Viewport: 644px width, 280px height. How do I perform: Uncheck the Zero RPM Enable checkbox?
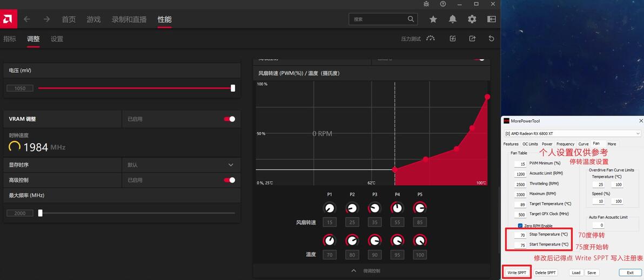tap(520, 226)
